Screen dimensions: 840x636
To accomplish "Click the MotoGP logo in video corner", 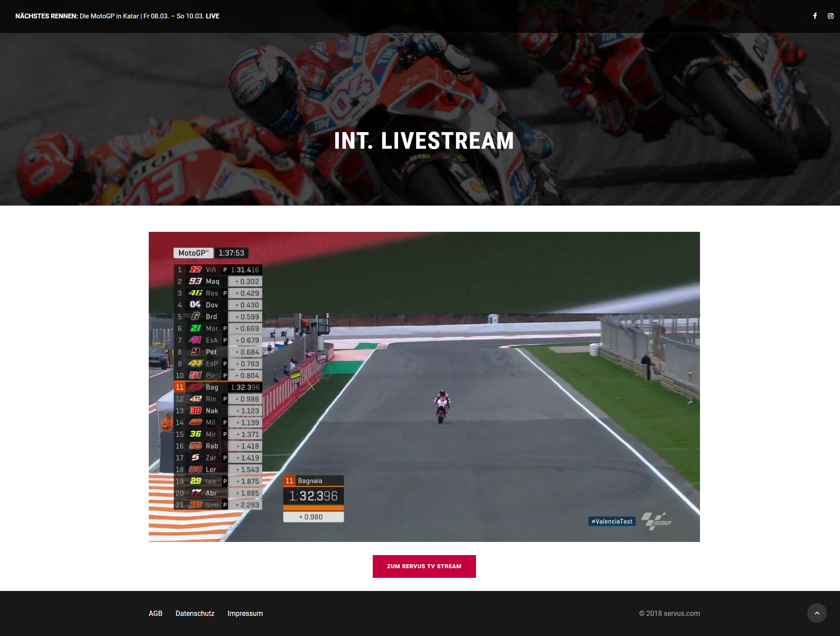I will click(x=656, y=521).
